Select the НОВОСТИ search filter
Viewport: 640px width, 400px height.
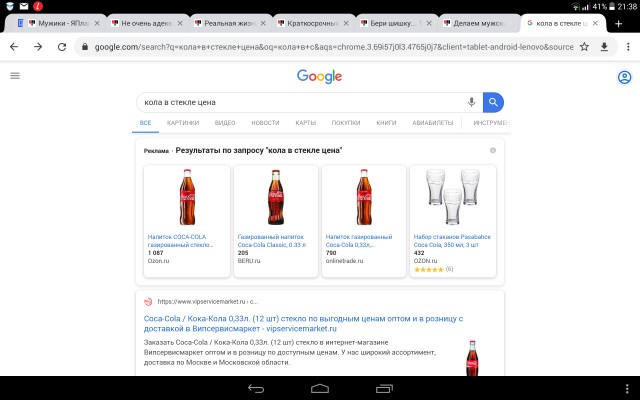265,123
